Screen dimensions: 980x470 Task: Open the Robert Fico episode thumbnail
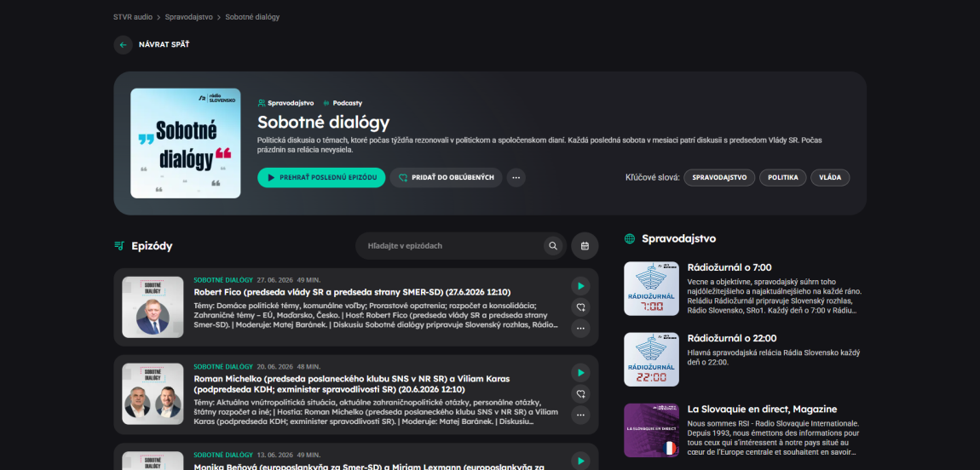pos(153,307)
